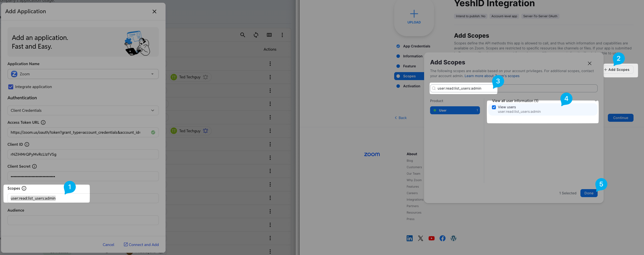Uncheck the View users scope checkbox
The image size is (644, 255).
tap(494, 107)
